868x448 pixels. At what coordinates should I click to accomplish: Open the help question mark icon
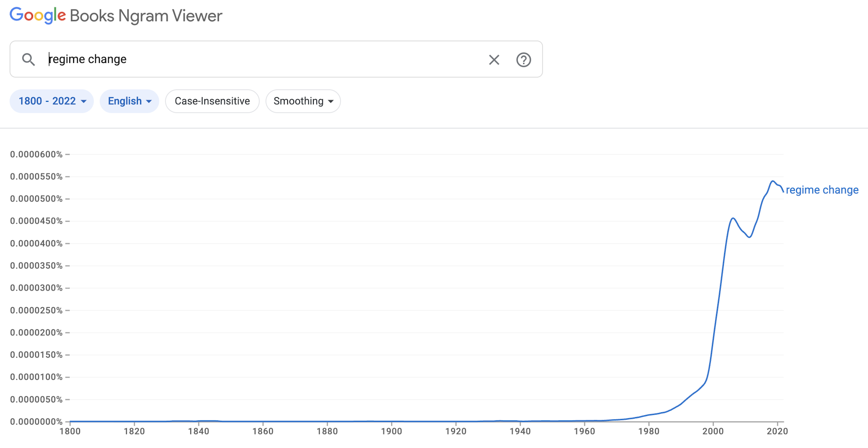tap(524, 60)
